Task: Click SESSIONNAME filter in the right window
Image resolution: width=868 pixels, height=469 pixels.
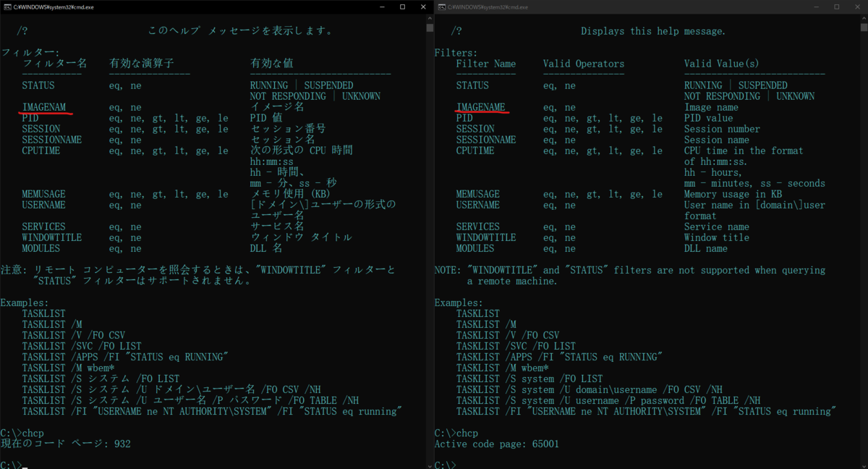Action: click(x=485, y=140)
